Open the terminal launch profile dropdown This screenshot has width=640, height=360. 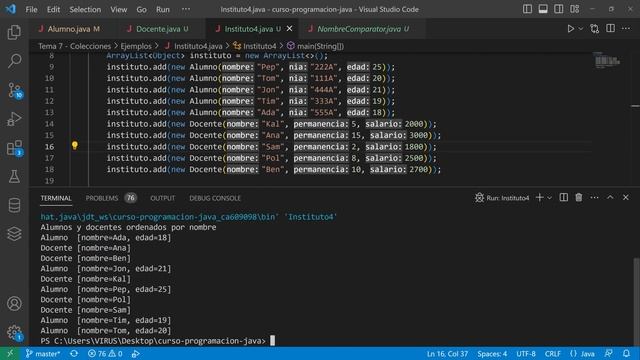549,198
